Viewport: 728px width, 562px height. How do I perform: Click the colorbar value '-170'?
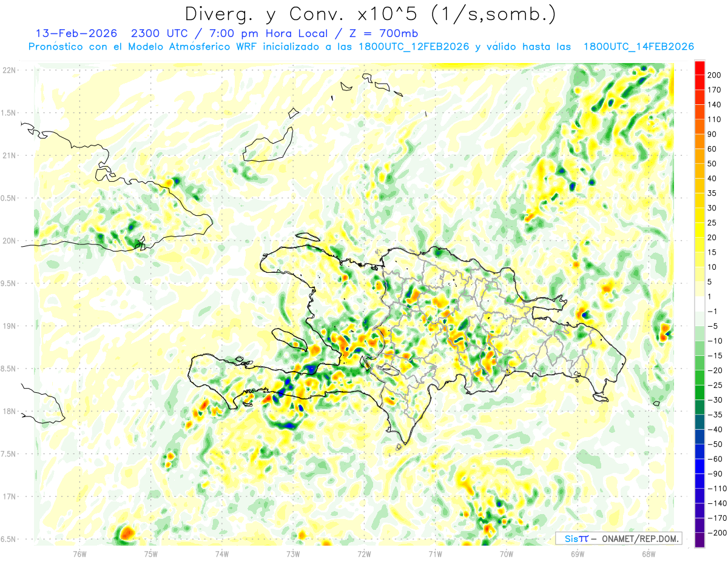pos(718,518)
